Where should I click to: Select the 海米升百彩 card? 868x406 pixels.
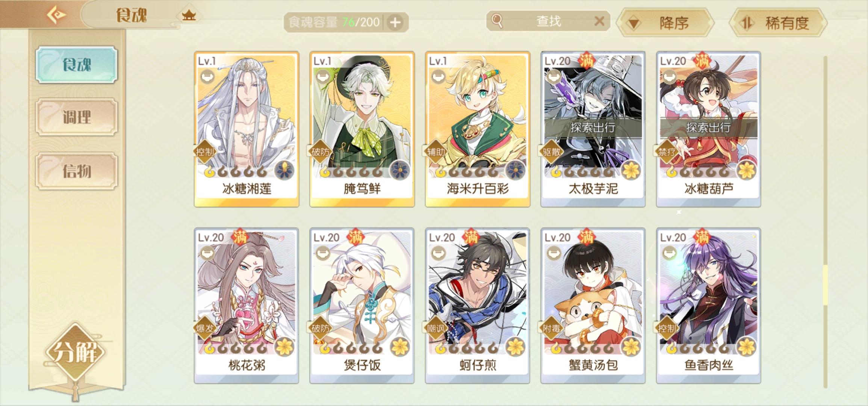tap(478, 129)
